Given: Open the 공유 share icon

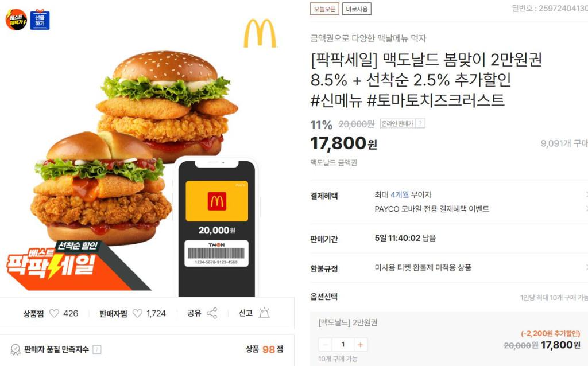Looking at the screenshot, I should (x=212, y=313).
